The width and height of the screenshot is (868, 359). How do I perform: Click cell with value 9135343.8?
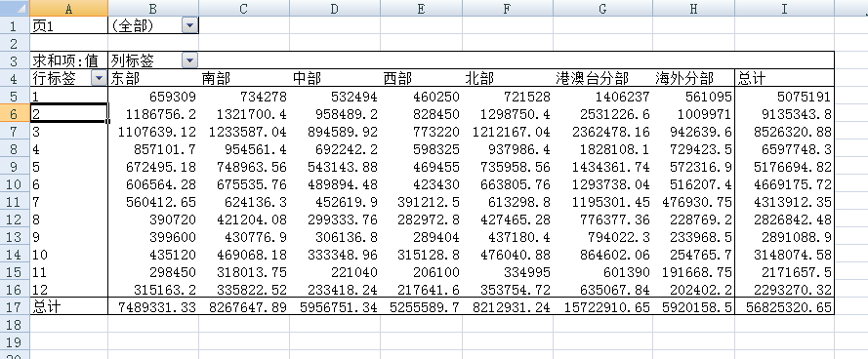[784, 114]
